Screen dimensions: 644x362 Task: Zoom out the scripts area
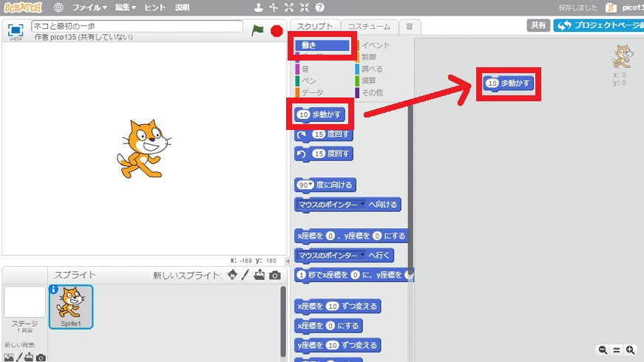(x=603, y=349)
